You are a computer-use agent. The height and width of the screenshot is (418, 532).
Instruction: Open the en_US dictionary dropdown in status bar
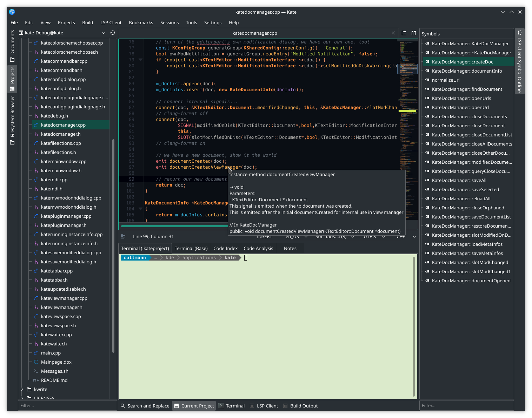pos(297,237)
